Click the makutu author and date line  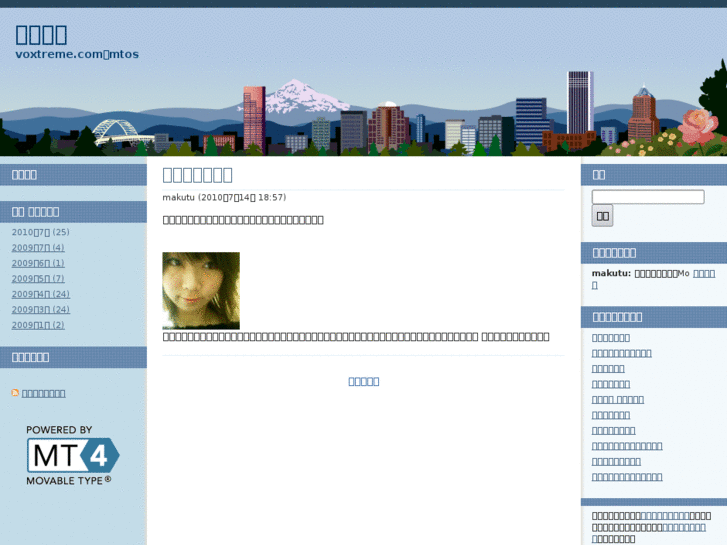pyautogui.click(x=224, y=198)
